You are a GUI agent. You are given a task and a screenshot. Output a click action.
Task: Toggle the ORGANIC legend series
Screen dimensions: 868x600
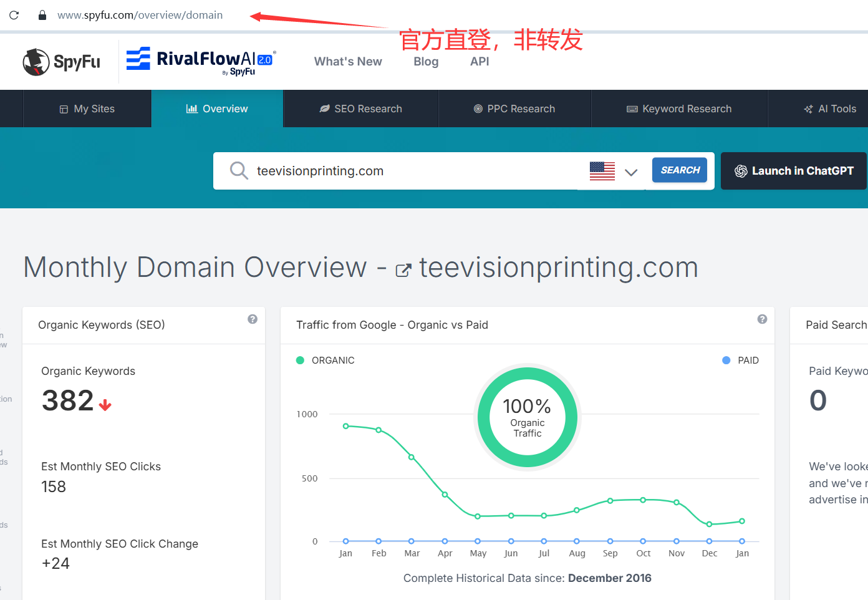[x=325, y=360]
